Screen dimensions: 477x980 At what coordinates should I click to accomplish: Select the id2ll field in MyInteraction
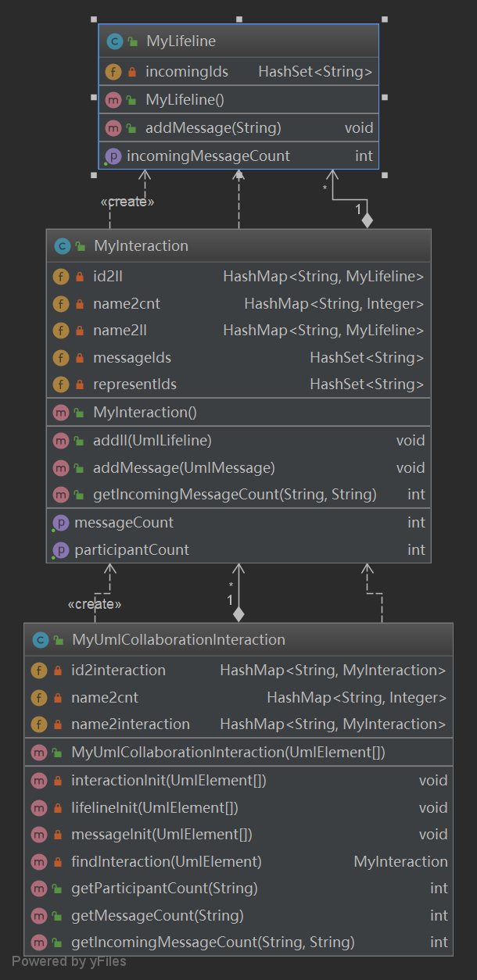[238, 277]
